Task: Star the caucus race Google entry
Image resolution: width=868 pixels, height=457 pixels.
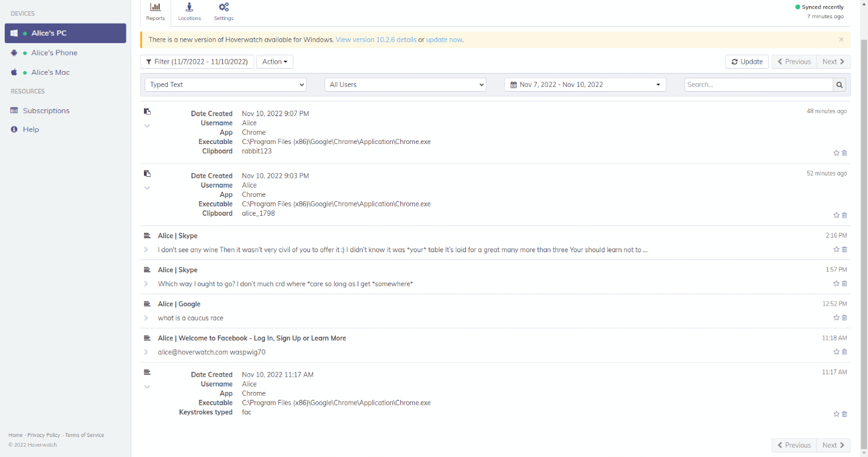Action: point(836,317)
